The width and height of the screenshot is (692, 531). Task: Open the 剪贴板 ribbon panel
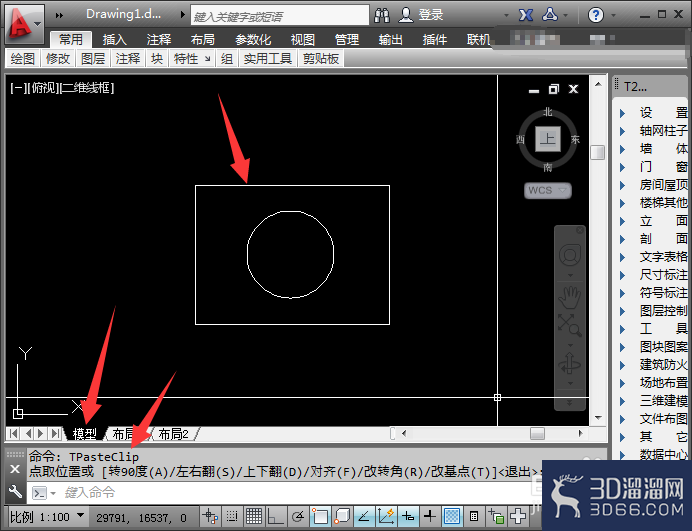321,59
